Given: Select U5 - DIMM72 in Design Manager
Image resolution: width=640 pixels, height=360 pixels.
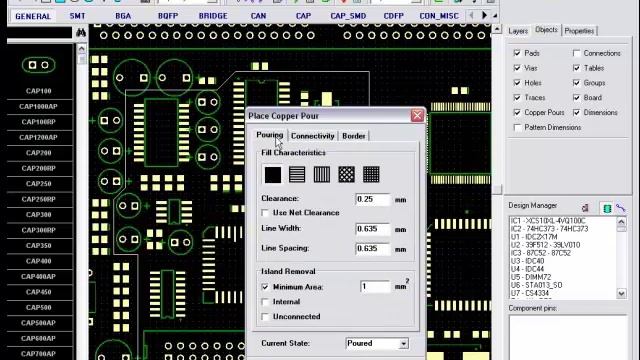Looking at the screenshot, I should pos(531,277).
